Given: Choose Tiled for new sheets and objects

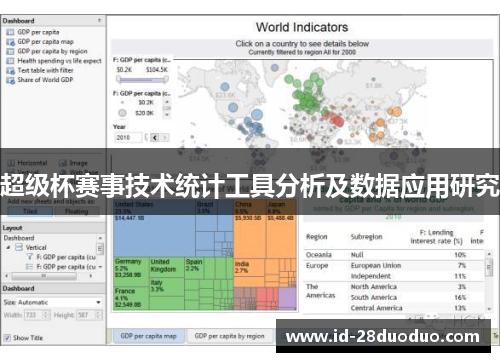Looking at the screenshot, I should point(30,211).
